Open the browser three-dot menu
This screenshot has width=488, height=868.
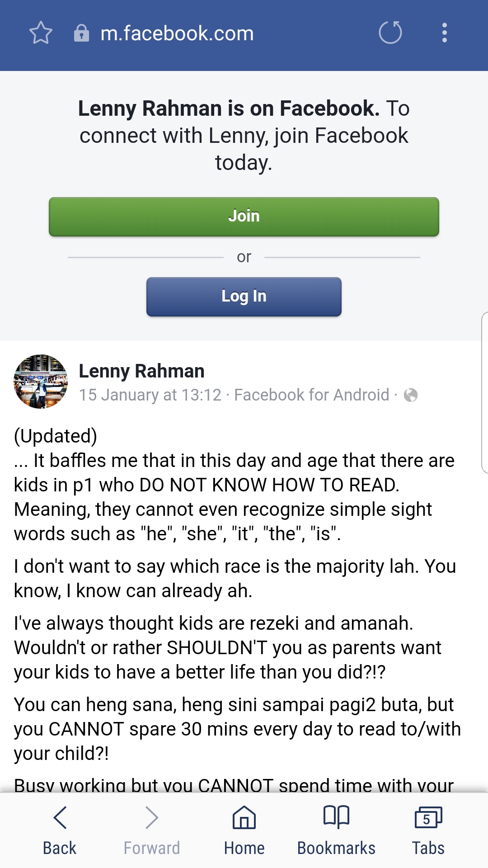[445, 33]
